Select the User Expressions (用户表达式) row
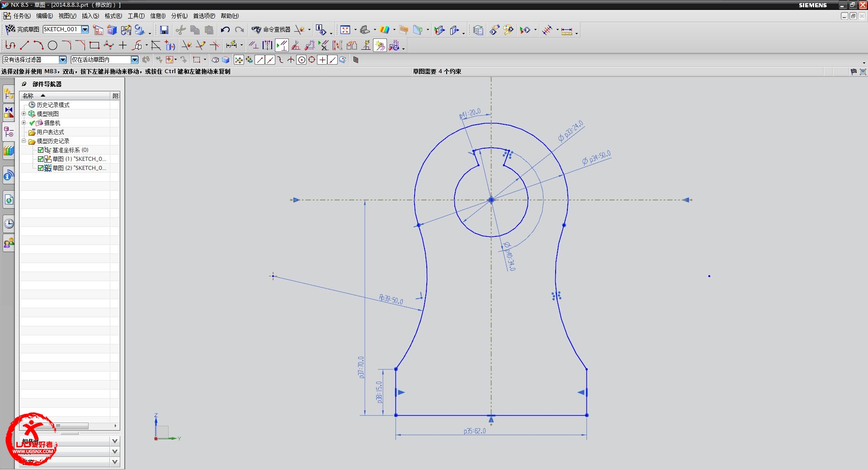 (x=69, y=132)
